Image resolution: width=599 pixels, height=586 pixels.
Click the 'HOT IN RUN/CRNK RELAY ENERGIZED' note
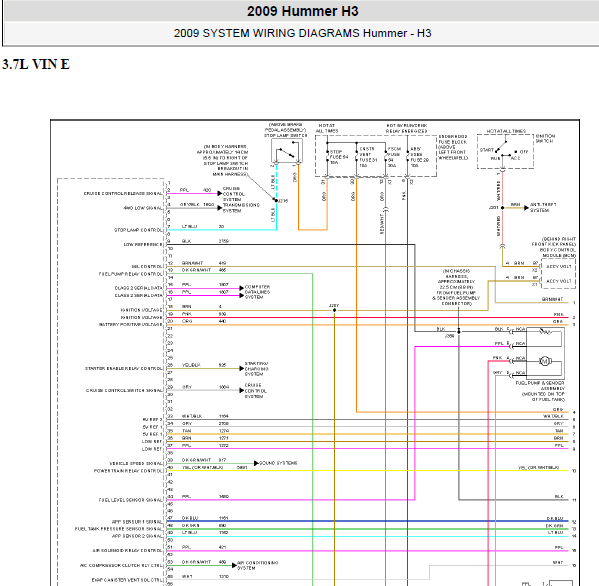tap(406, 128)
